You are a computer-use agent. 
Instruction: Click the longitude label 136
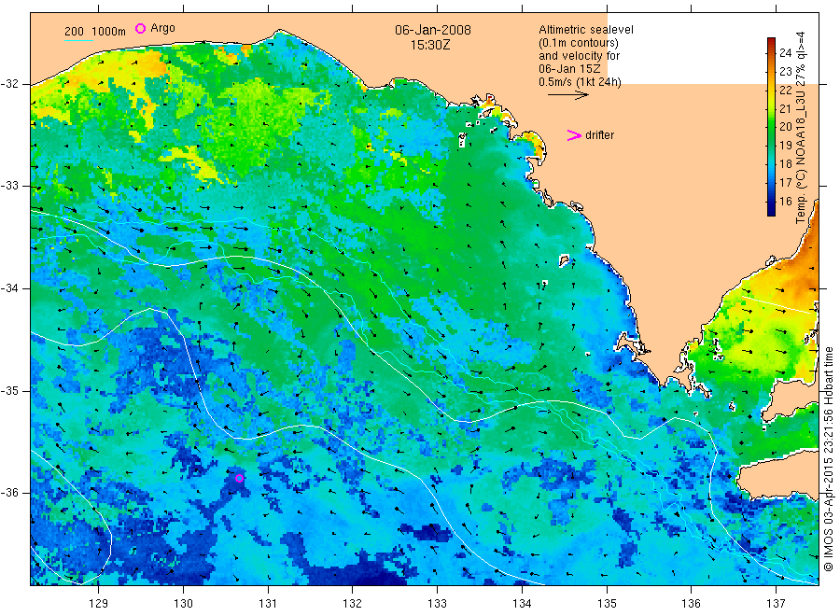point(691,604)
